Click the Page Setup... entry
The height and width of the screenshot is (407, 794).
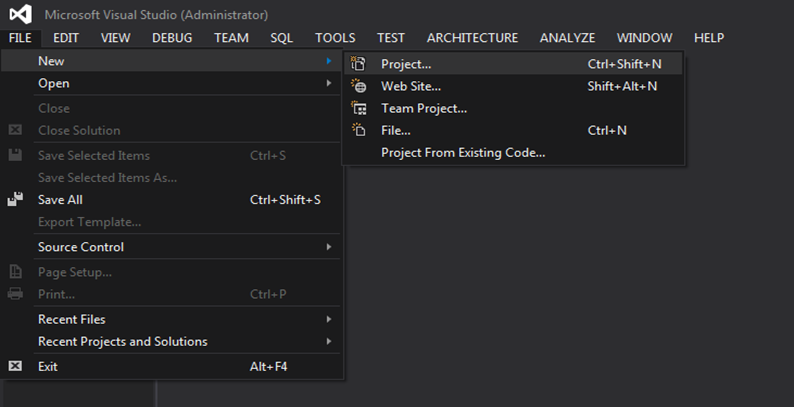click(x=171, y=272)
